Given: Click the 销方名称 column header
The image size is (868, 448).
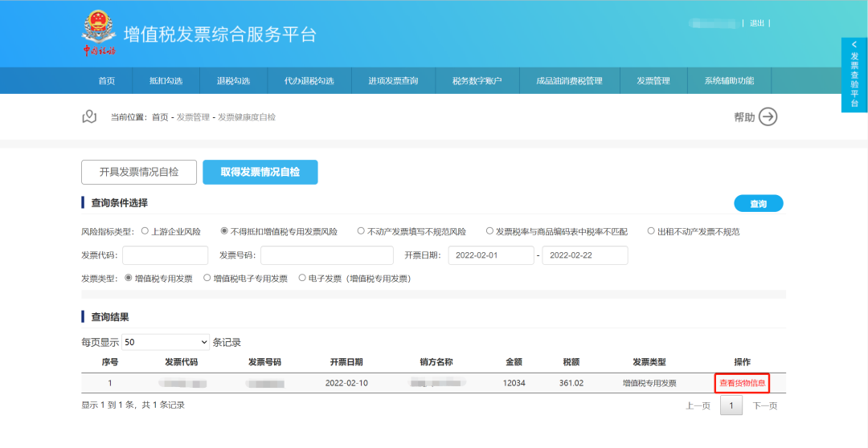Looking at the screenshot, I should pyautogui.click(x=436, y=362).
